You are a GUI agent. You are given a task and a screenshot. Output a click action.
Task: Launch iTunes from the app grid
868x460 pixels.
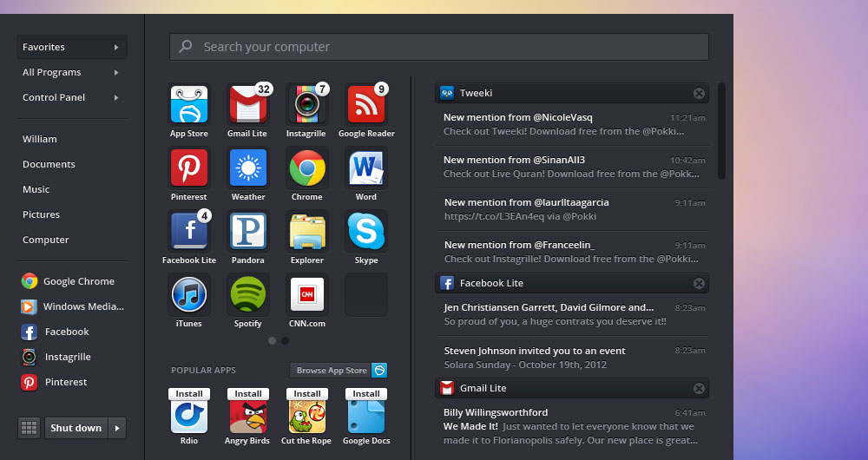188,295
